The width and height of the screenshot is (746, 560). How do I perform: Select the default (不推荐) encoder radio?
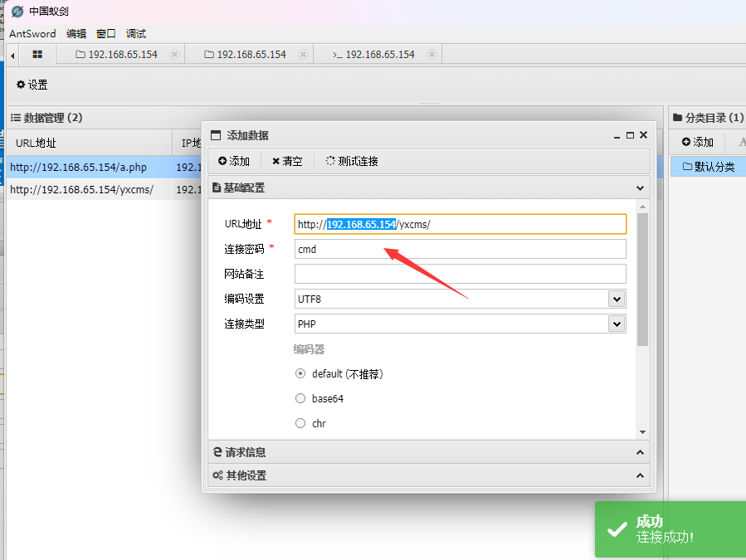pos(300,373)
